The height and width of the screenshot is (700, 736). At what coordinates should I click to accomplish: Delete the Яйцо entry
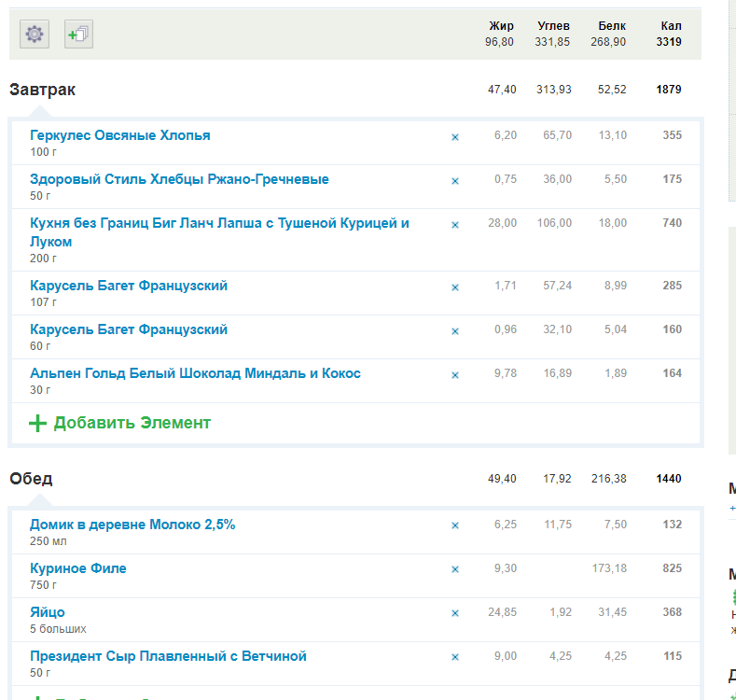pos(455,614)
